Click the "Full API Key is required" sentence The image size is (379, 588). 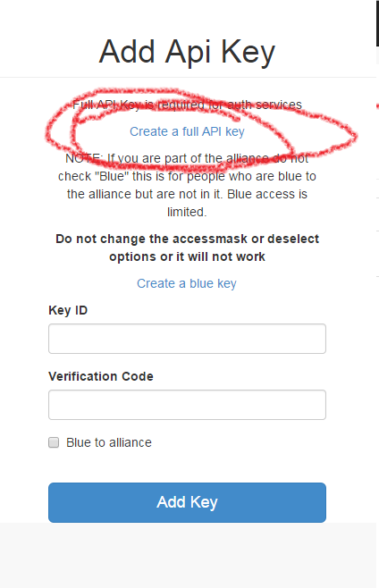[x=187, y=105]
